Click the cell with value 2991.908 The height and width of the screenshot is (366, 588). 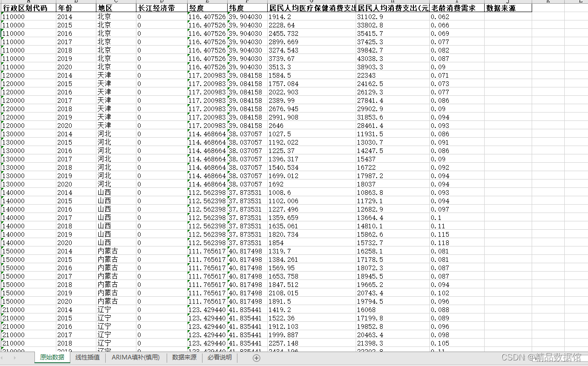(311, 117)
